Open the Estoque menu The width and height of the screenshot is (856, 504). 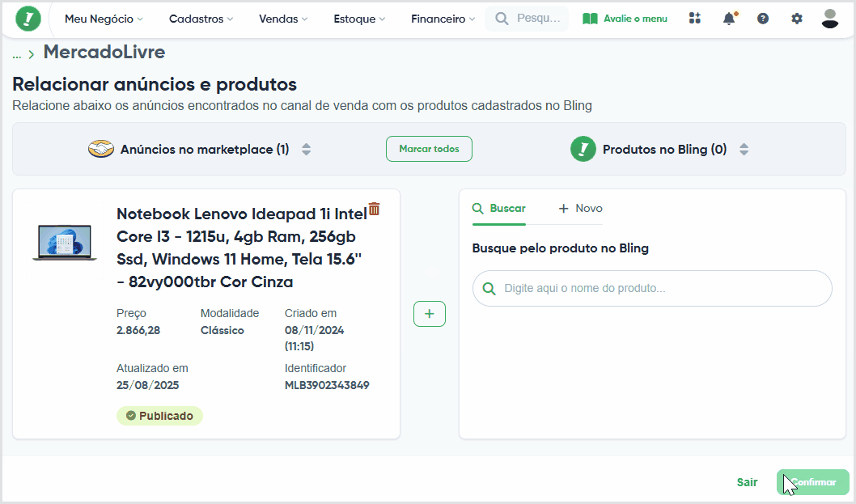pos(359,19)
